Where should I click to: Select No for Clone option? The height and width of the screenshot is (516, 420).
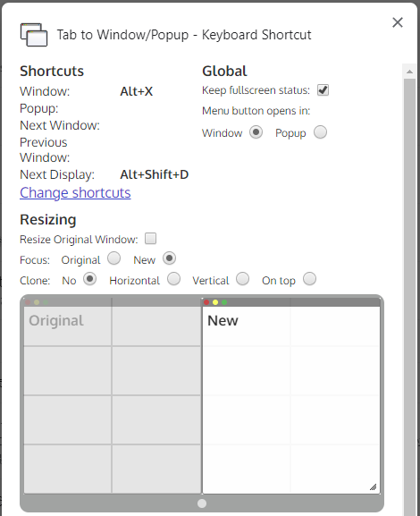pos(89,279)
